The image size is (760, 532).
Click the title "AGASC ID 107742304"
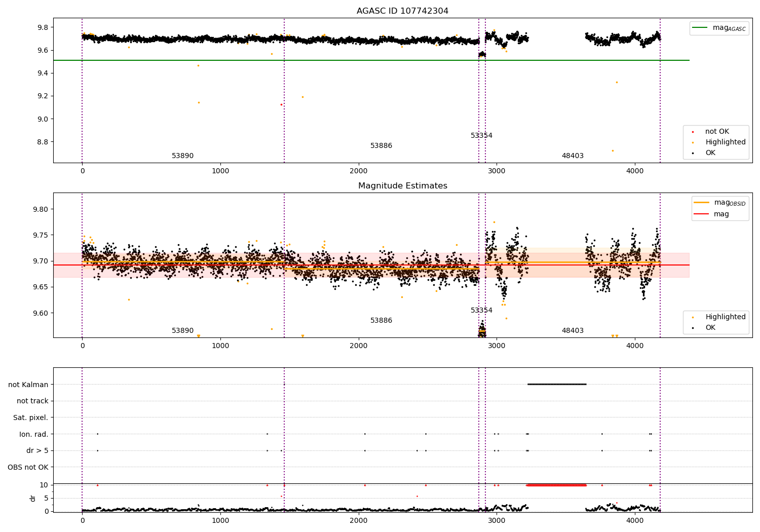pos(402,11)
